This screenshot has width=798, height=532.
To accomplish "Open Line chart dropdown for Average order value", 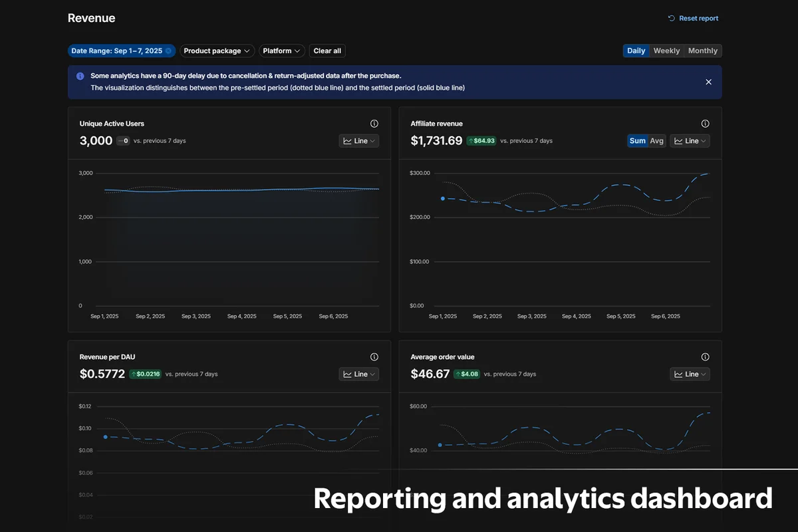I will (690, 374).
